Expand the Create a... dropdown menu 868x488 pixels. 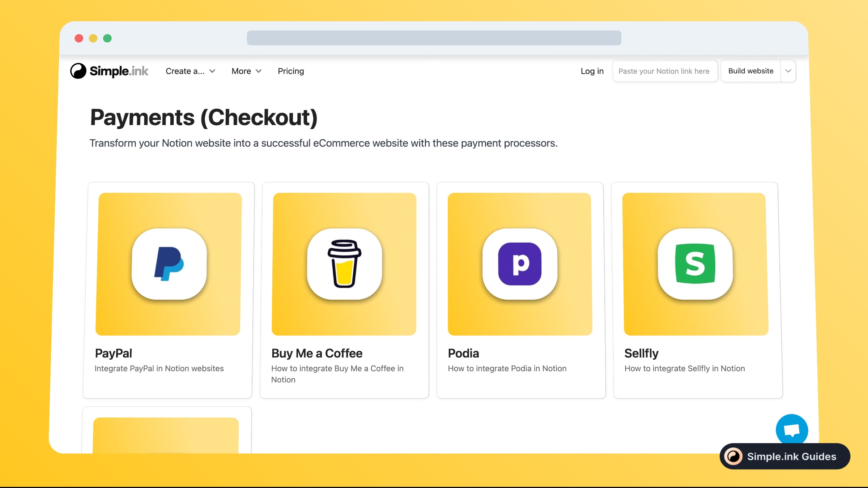point(190,71)
